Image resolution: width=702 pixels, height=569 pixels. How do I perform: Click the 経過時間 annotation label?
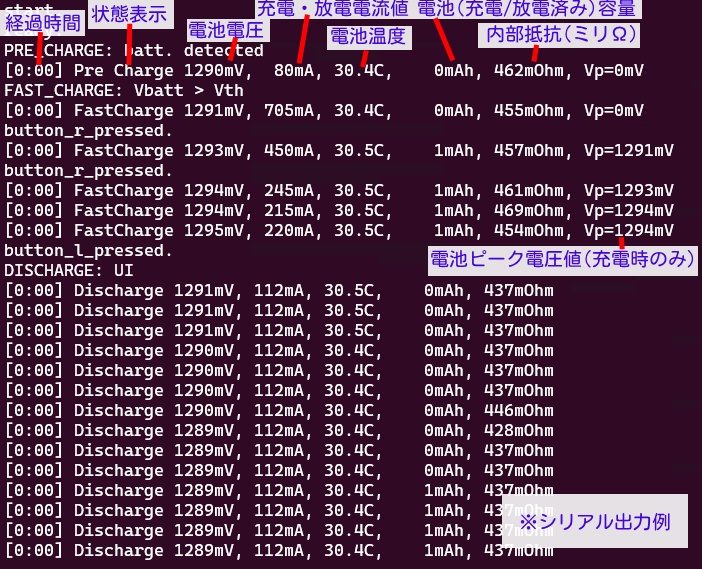pos(43,23)
